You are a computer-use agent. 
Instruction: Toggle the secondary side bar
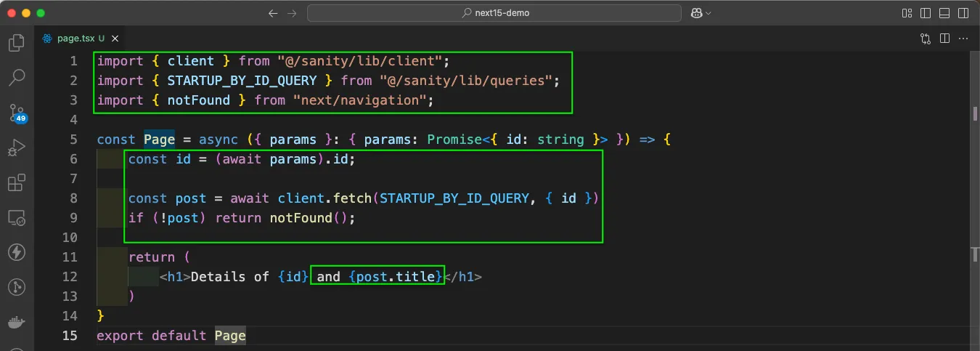click(x=963, y=13)
